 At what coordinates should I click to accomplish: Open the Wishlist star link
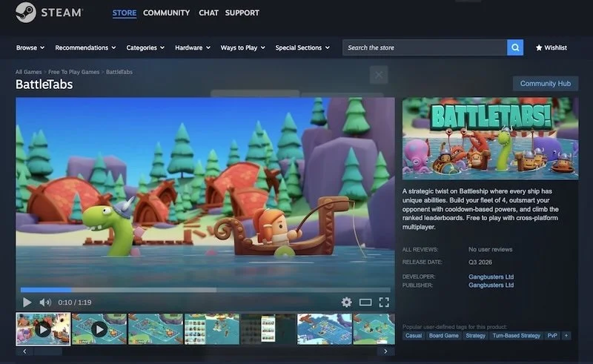tap(551, 47)
